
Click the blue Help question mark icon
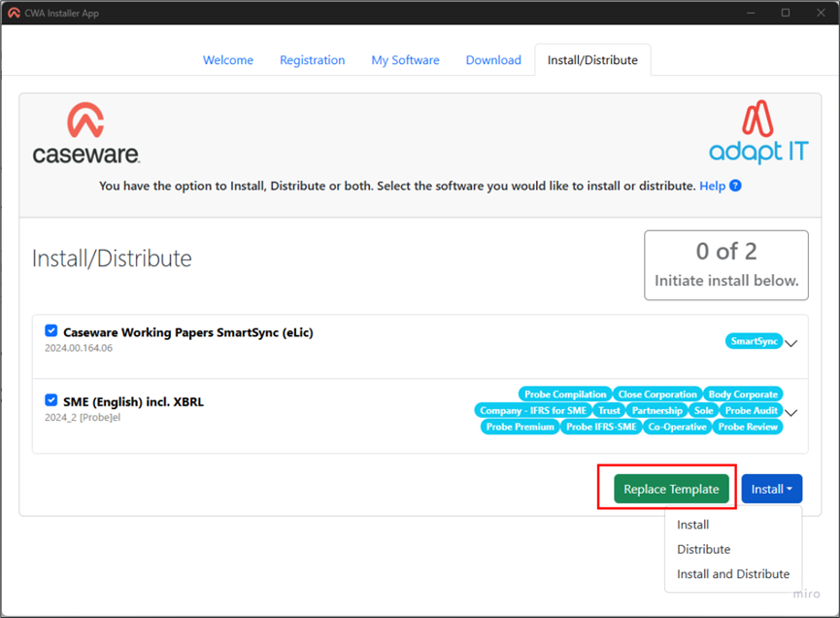735,186
